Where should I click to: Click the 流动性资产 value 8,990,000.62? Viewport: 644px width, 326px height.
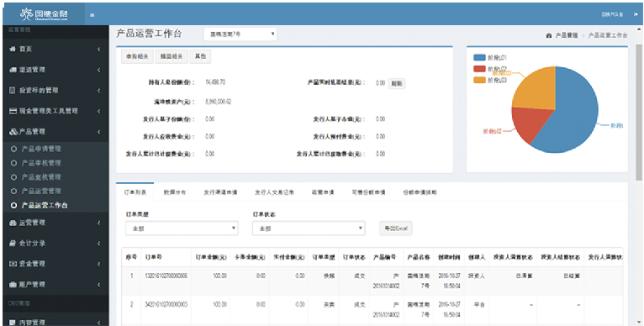tap(218, 102)
